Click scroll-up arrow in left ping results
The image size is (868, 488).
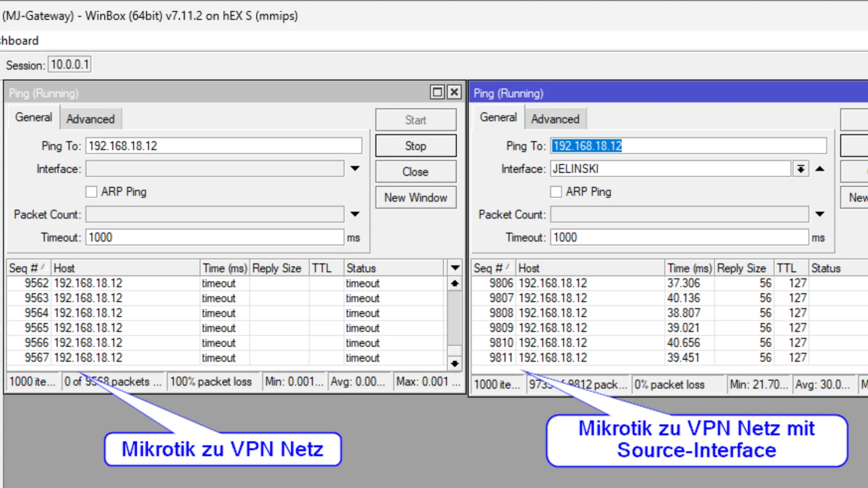(x=455, y=283)
